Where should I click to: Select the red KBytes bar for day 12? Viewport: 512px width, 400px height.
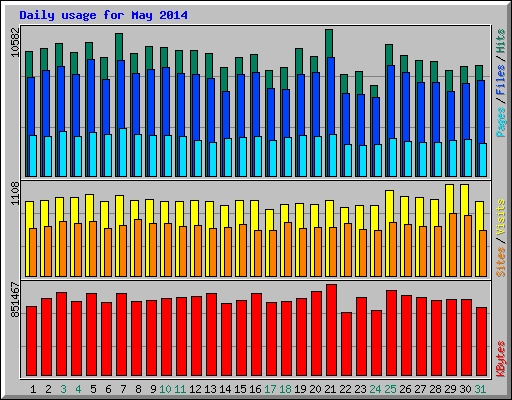(197, 336)
